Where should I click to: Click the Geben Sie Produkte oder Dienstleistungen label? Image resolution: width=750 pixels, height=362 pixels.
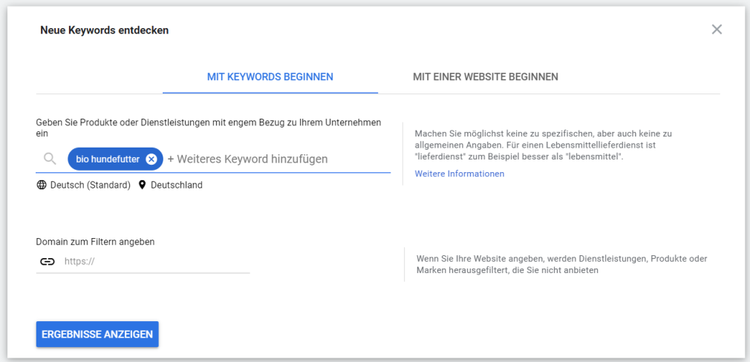pos(209,128)
